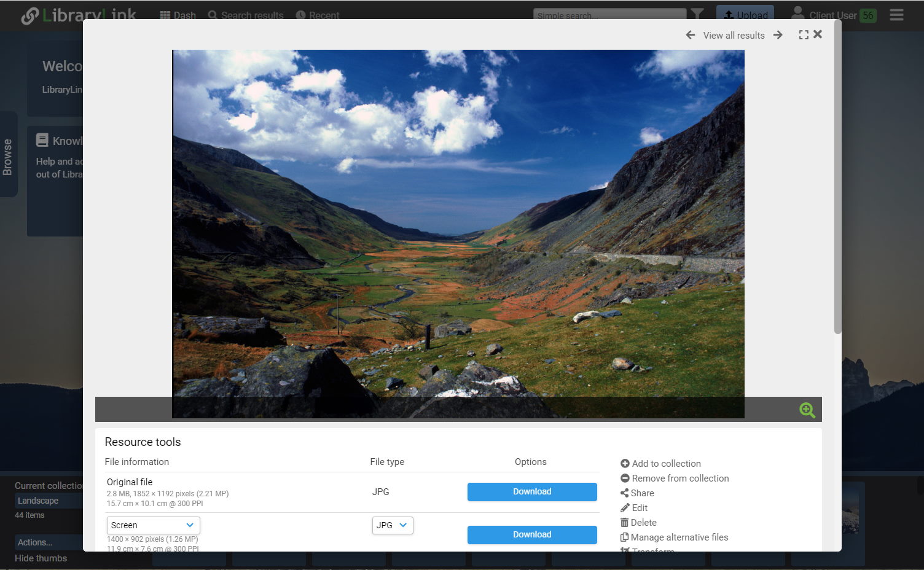
Task: Click the Resource tools heading
Action: coord(143,442)
